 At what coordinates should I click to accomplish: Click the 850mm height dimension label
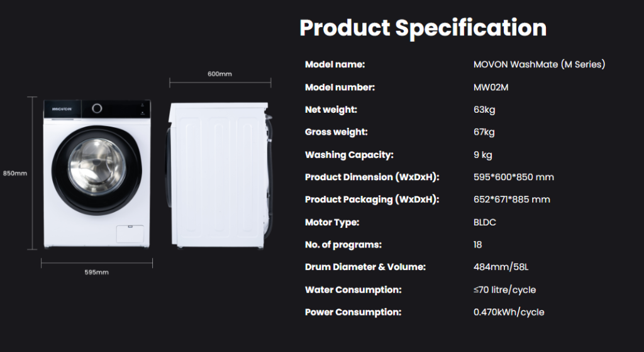click(14, 173)
